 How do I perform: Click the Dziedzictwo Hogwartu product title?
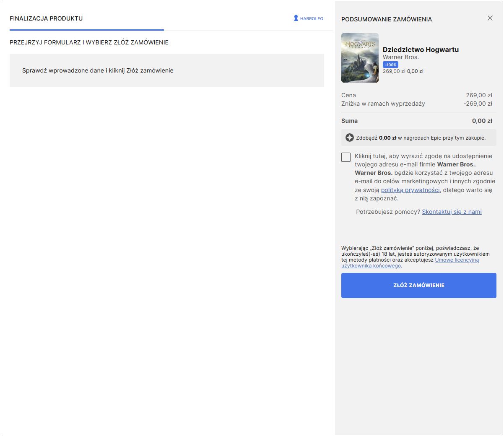point(421,49)
